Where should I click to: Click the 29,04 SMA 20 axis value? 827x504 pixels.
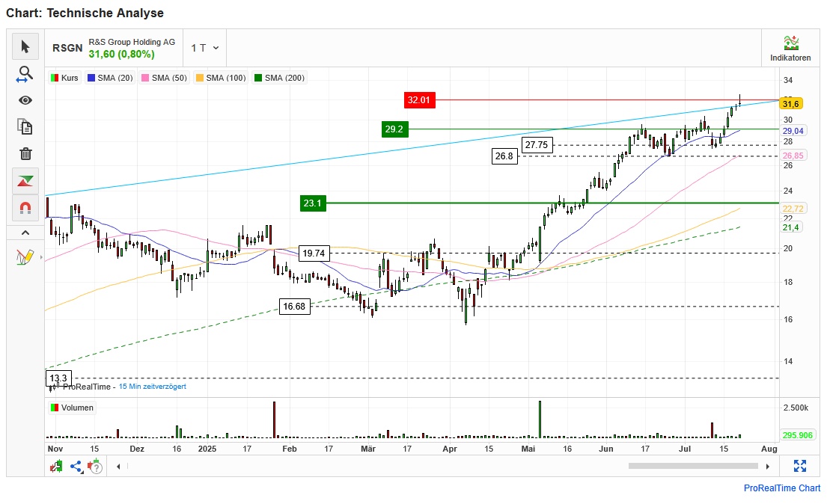click(793, 131)
